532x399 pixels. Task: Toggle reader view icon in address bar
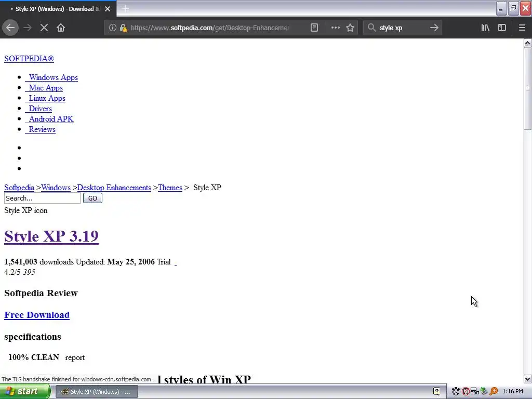(x=314, y=28)
